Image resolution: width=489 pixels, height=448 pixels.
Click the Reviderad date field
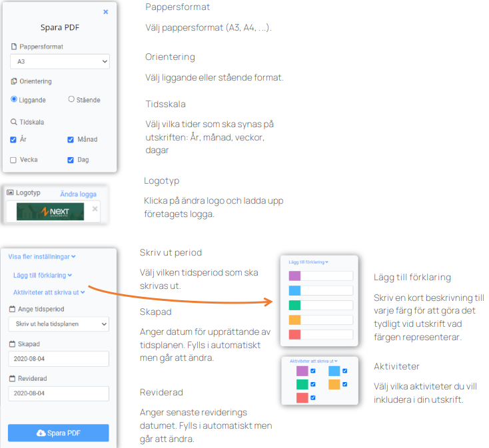[59, 393]
